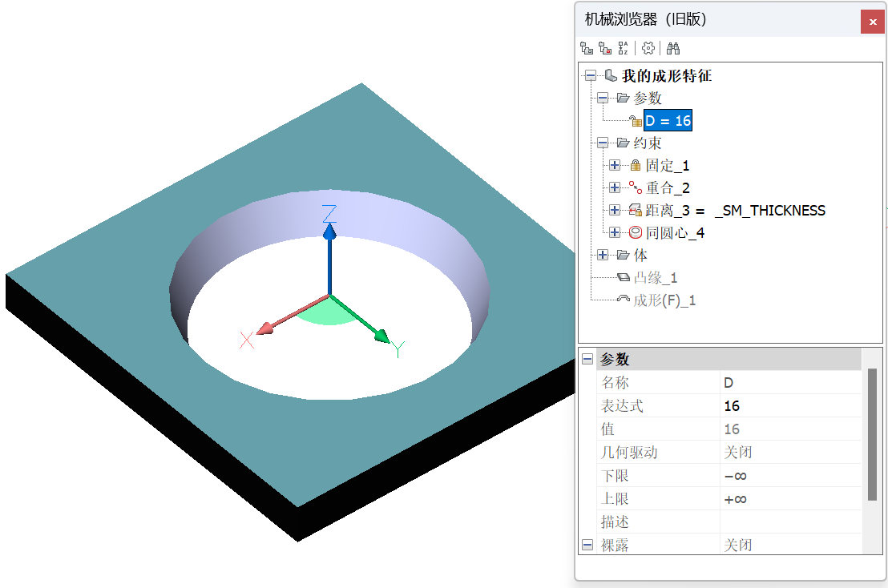Collapse the 我的成形特征 root node
This screenshot has width=888, height=588.
[591, 75]
